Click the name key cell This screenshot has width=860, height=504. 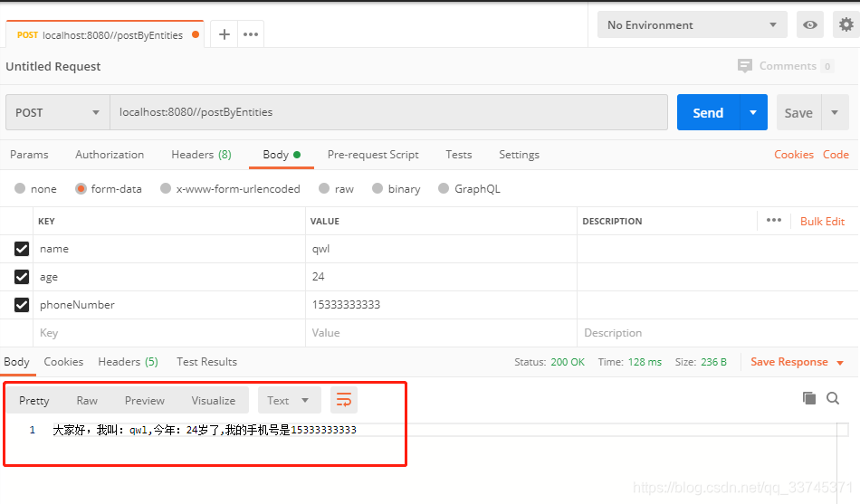(x=169, y=249)
